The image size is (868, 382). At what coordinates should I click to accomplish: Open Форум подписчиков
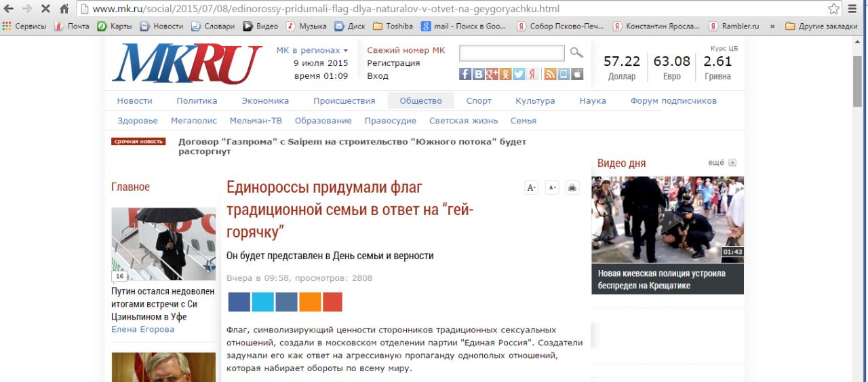pos(673,100)
